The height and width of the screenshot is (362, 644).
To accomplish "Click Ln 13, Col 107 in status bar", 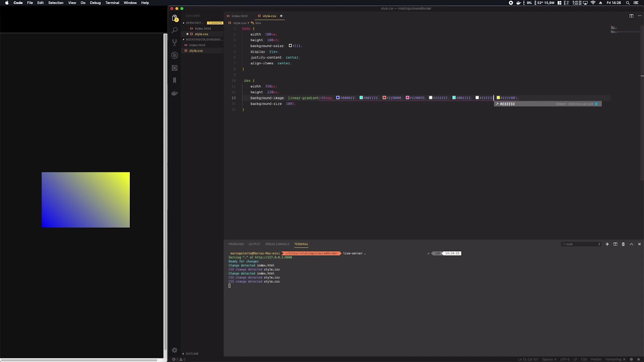I will coord(527,359).
